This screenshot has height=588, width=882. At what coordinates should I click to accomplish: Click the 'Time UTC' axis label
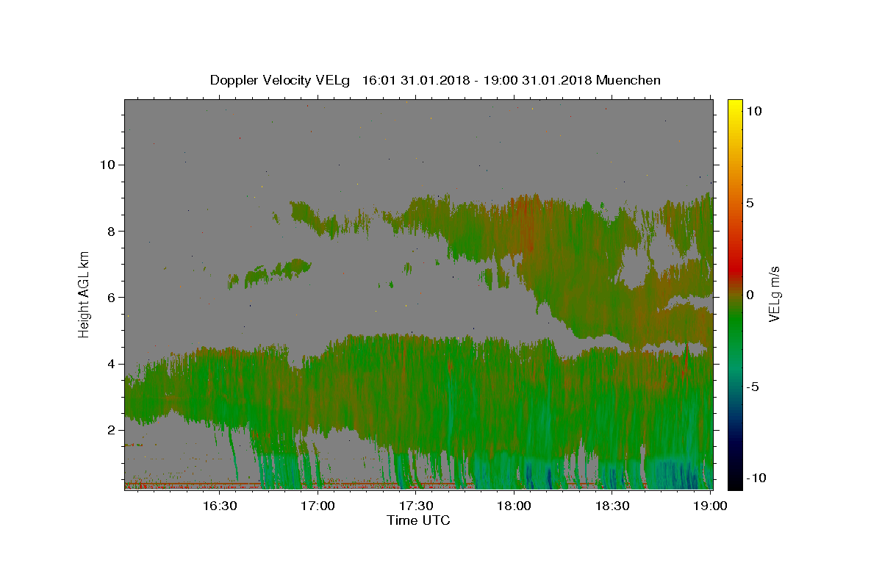coord(418,520)
